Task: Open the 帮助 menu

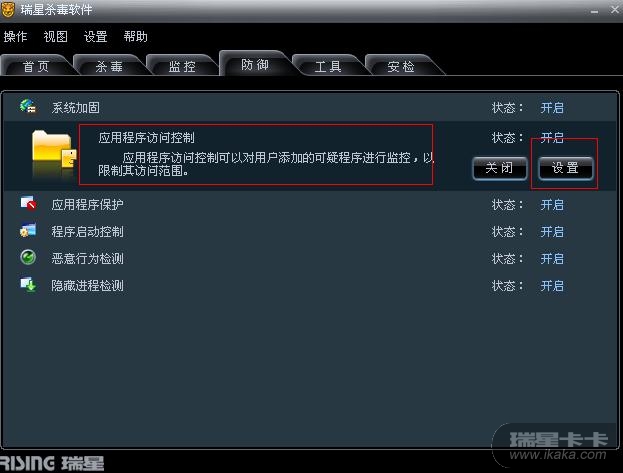Action: click(x=135, y=37)
